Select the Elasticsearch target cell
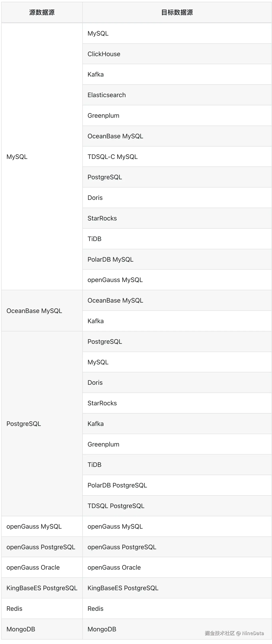Screen dimensions: 272x644 pyautogui.click(x=177, y=95)
